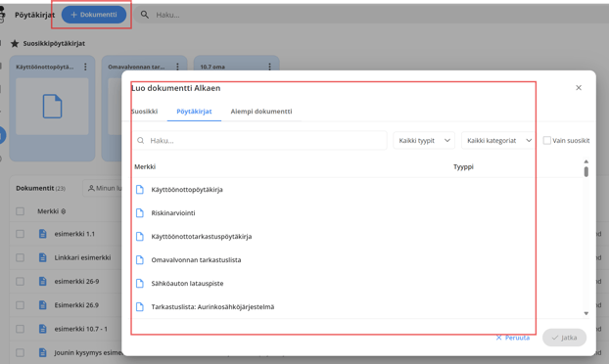Click document icon for Riskinarviointi

[x=140, y=213]
